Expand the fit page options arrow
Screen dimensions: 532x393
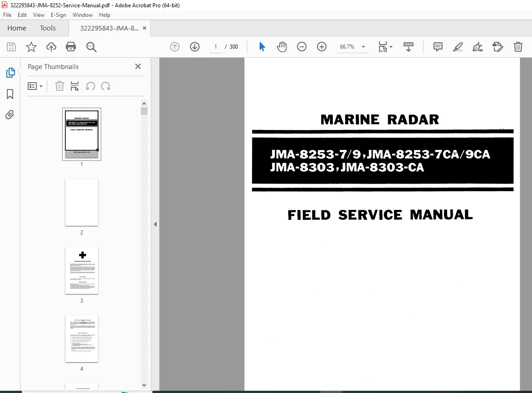[x=391, y=47]
